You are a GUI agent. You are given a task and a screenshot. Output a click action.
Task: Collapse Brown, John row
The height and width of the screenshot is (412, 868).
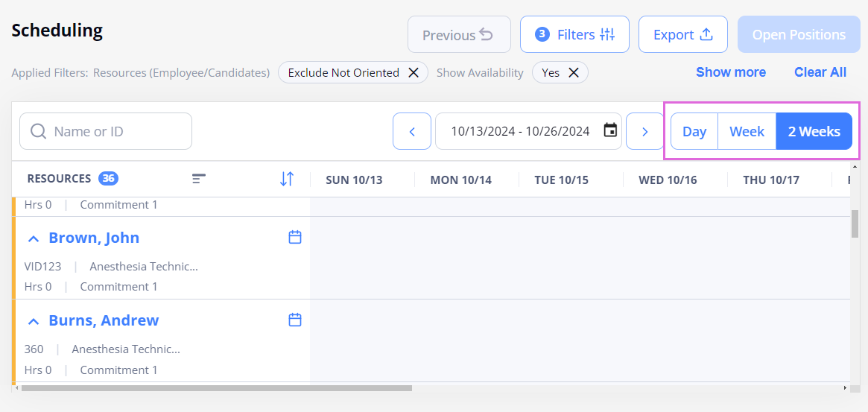[x=34, y=238]
